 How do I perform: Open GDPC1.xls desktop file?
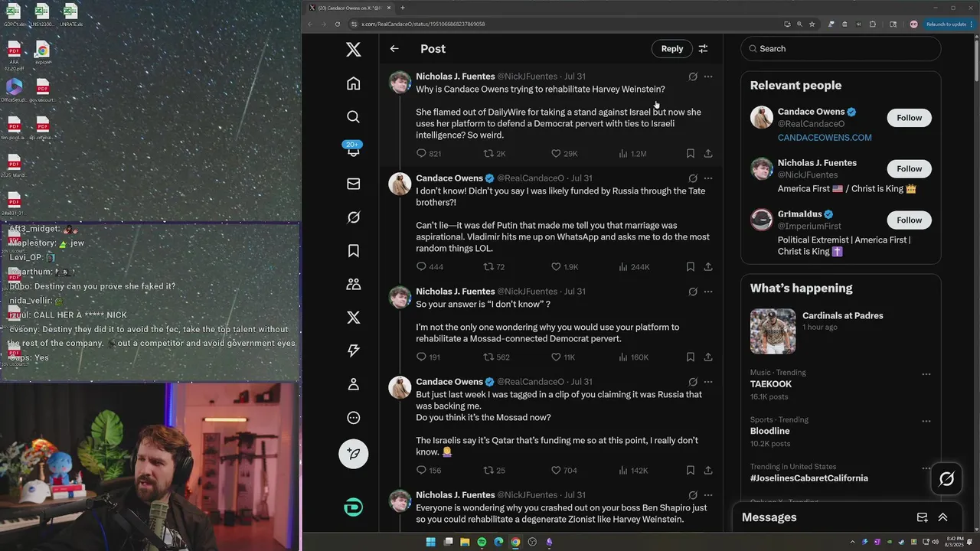point(14,15)
